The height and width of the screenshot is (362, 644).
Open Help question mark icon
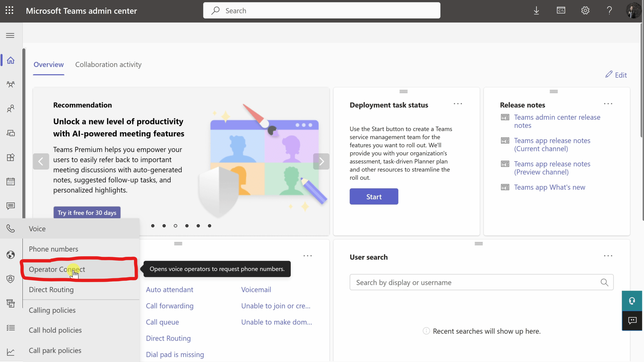pos(609,11)
